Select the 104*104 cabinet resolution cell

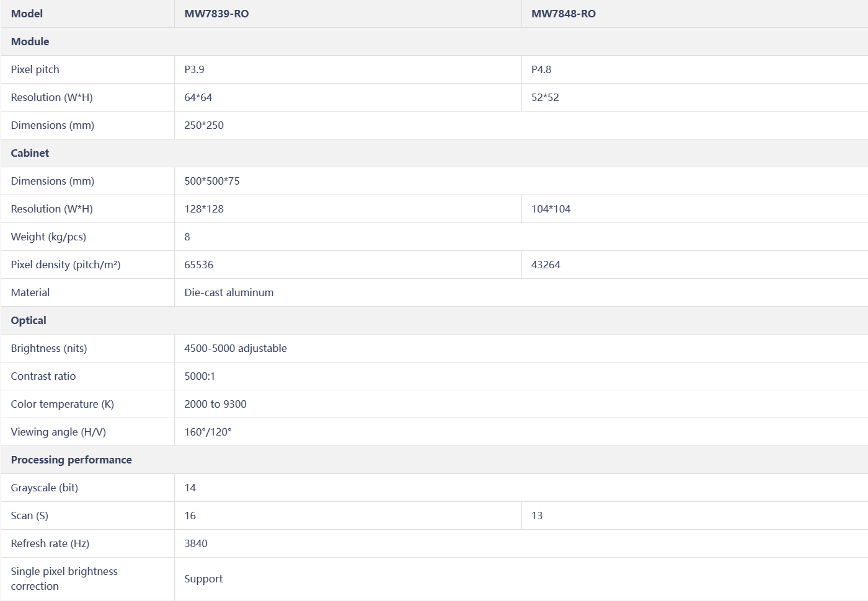pyautogui.click(x=551, y=209)
